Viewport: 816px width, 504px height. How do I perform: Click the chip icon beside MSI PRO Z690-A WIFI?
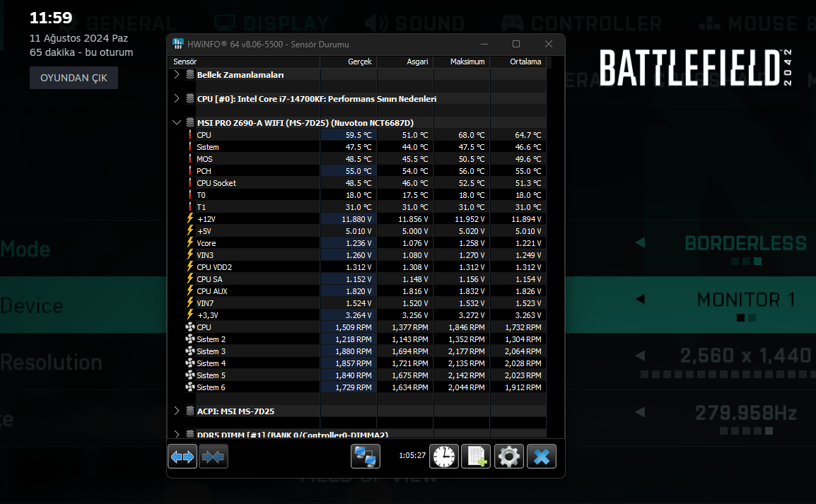[x=190, y=123]
